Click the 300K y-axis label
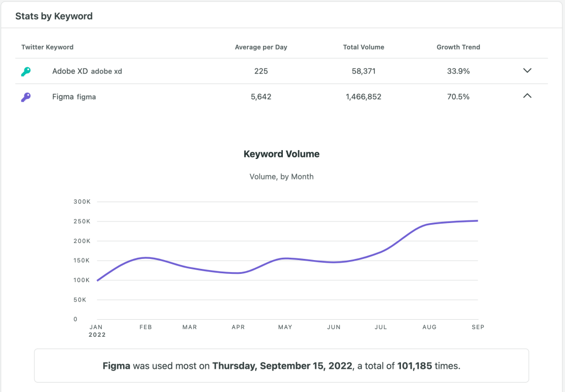This screenshot has height=392, width=565. pos(82,202)
